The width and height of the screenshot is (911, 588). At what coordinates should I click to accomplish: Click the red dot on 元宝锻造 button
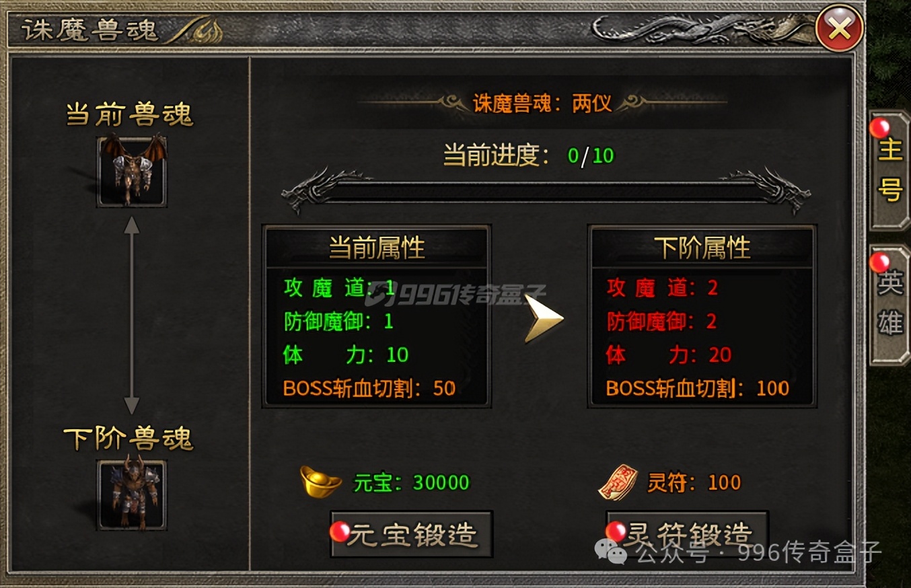coord(340,531)
